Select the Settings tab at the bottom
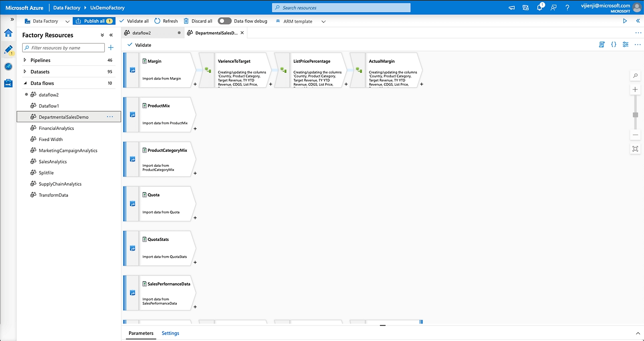This screenshot has height=341, width=644. coord(170,333)
